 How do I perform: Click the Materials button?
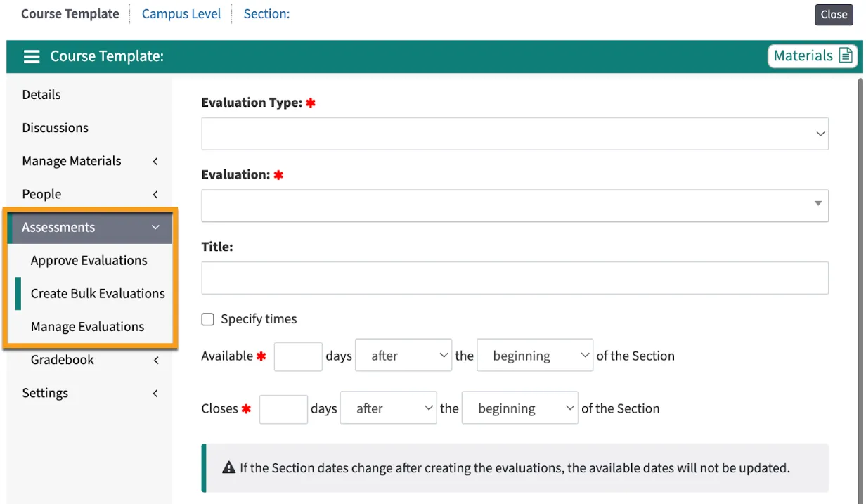click(813, 56)
